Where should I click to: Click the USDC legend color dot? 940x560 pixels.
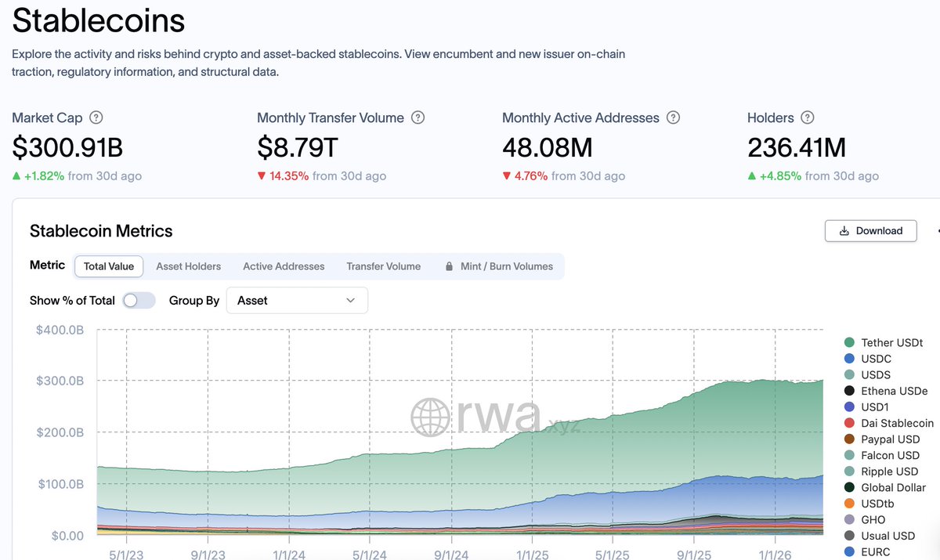click(x=849, y=359)
